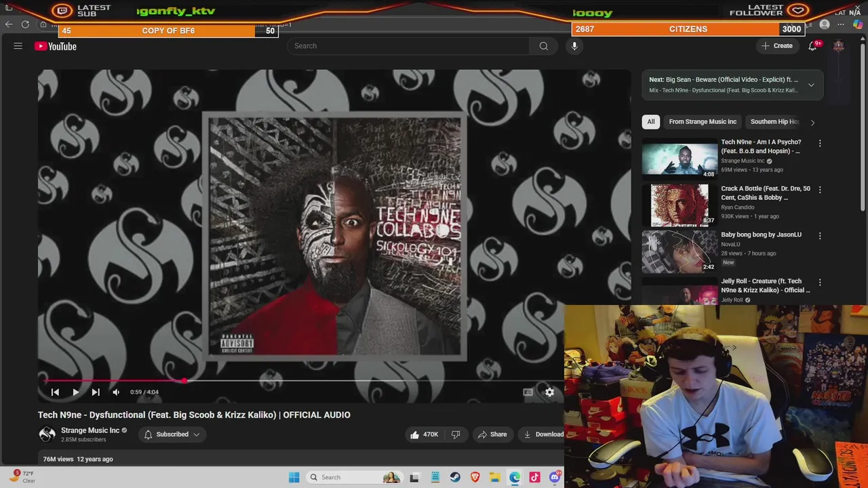The image size is (868, 488).
Task: Open Jelly Roll - Creature video title
Action: (x=766, y=285)
